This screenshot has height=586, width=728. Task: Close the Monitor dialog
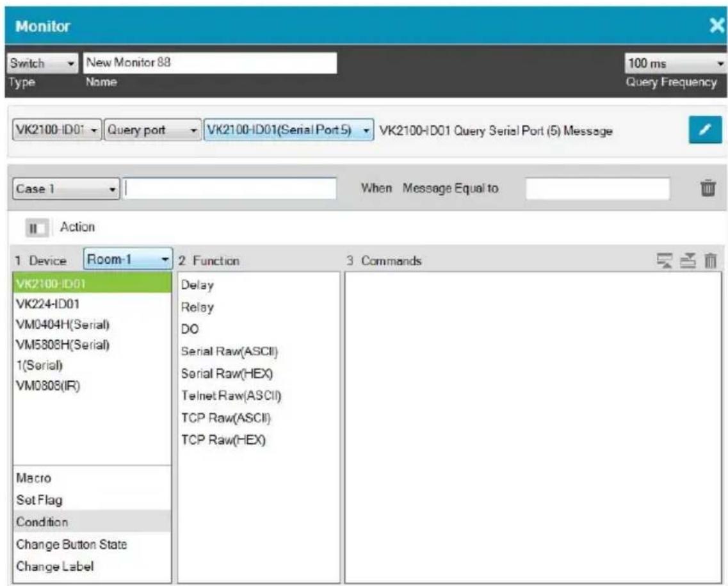click(717, 26)
